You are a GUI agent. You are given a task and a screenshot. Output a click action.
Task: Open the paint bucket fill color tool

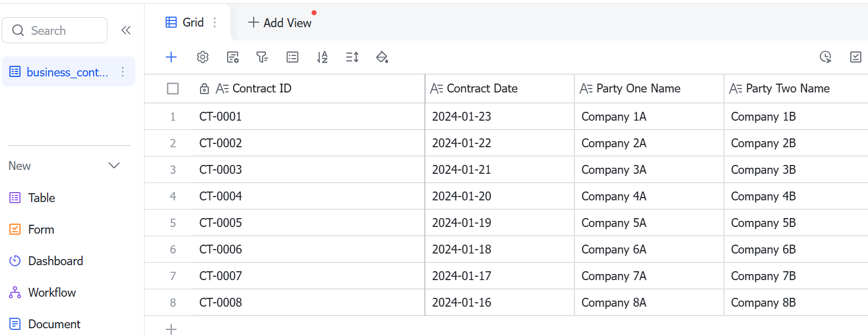tap(382, 57)
